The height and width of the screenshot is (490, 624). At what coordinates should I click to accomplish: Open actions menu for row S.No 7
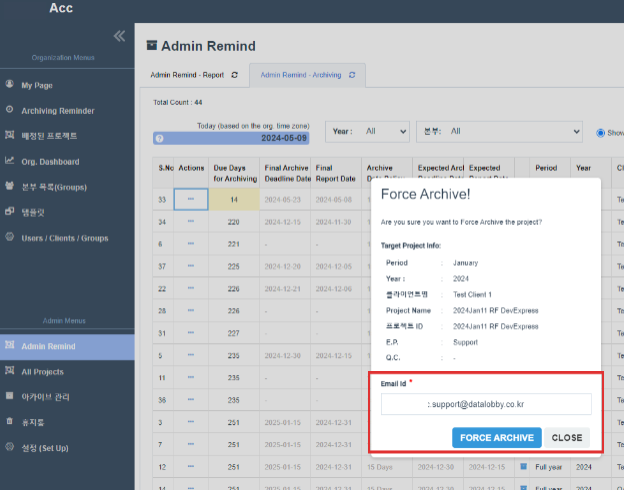(x=191, y=444)
